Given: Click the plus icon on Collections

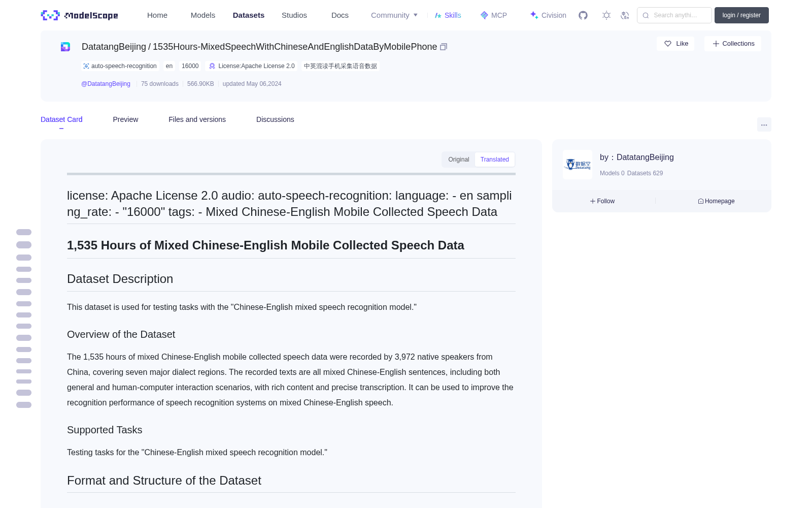Looking at the screenshot, I should click(716, 44).
